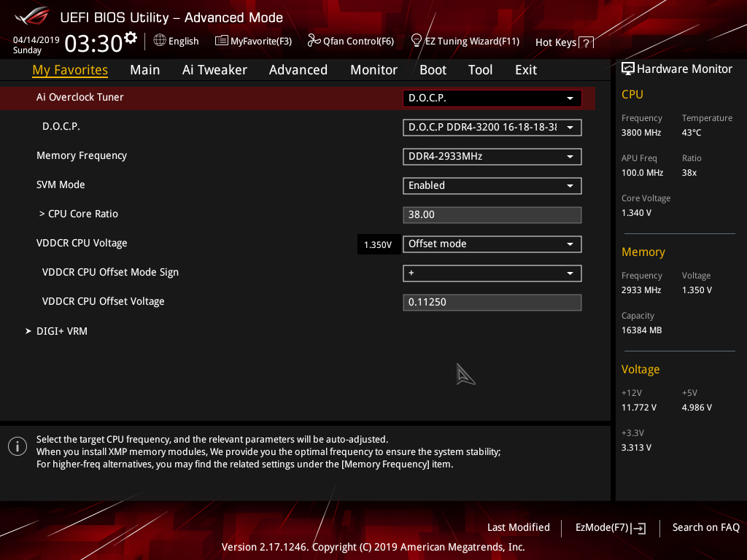Click the MyFavorite list icon
The height and width of the screenshot is (560, 747).
(x=221, y=41)
